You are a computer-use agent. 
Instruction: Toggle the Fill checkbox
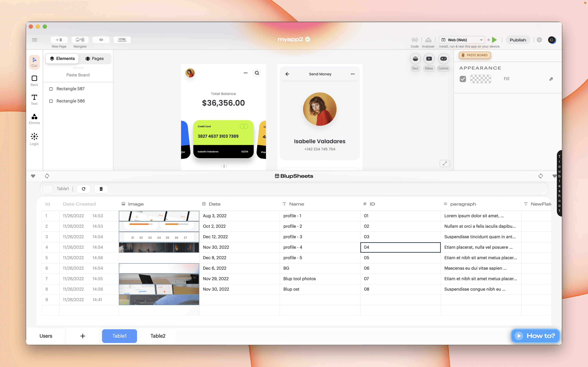coord(463,79)
